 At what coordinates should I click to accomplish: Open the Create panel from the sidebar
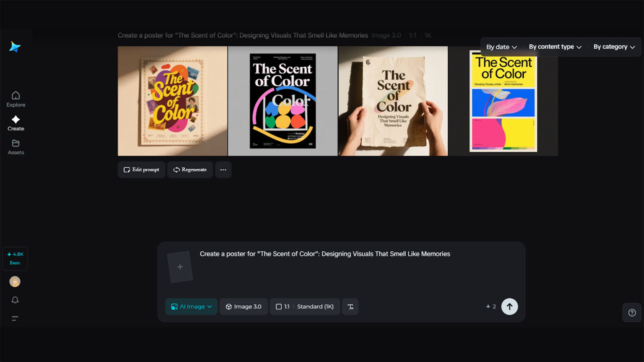15,123
